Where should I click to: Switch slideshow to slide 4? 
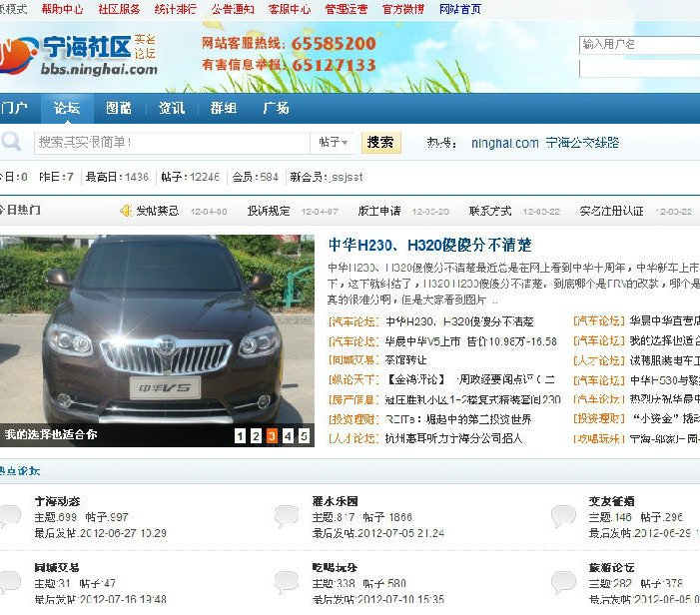point(288,435)
